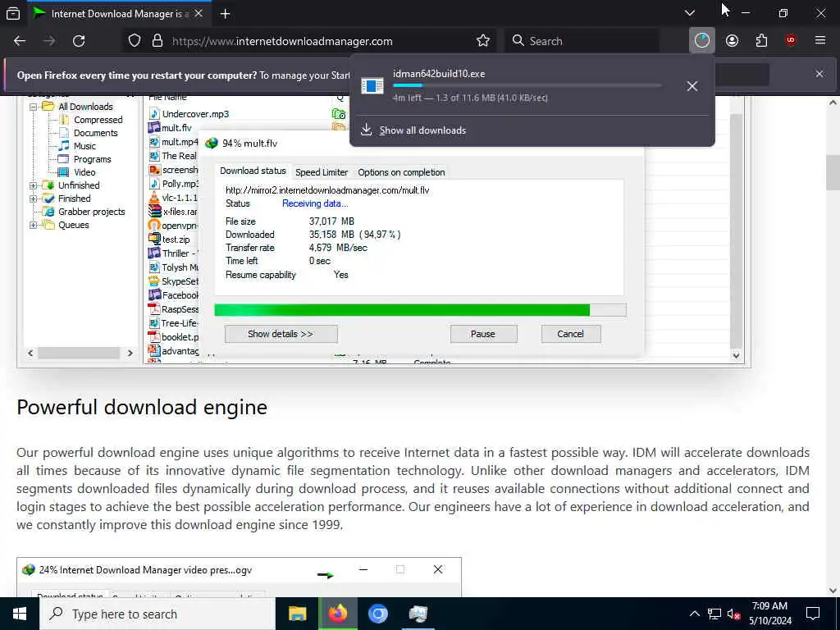
Task: Open the uBlock Origin extension icon
Action: tap(790, 41)
